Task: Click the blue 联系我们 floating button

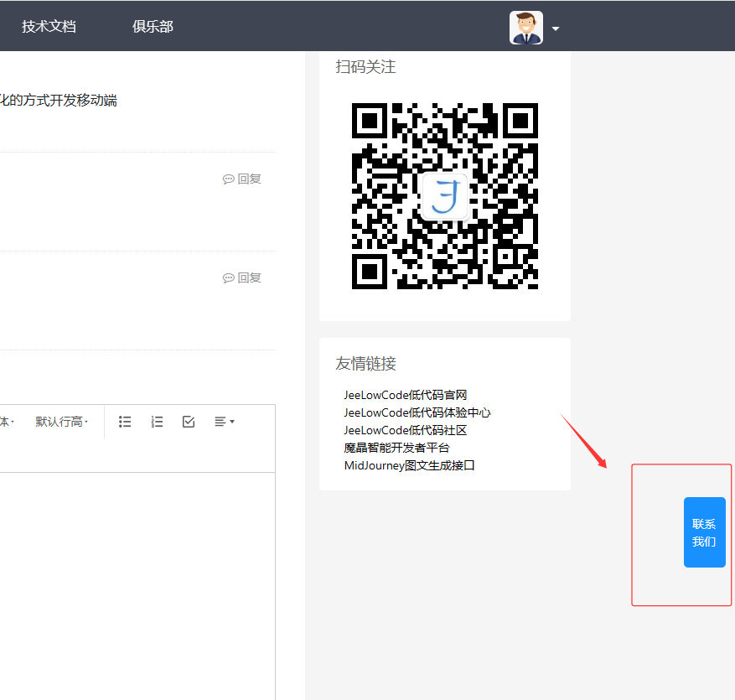Action: click(704, 532)
